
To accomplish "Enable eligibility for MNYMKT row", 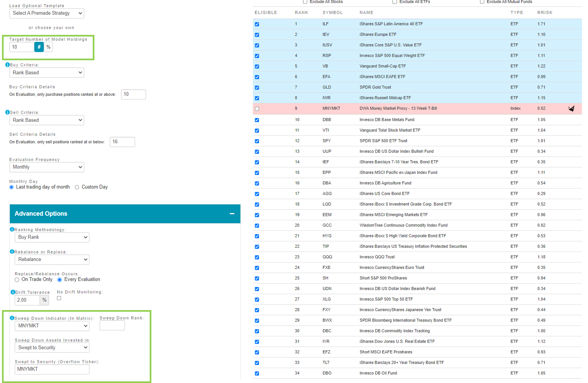I will point(257,109).
